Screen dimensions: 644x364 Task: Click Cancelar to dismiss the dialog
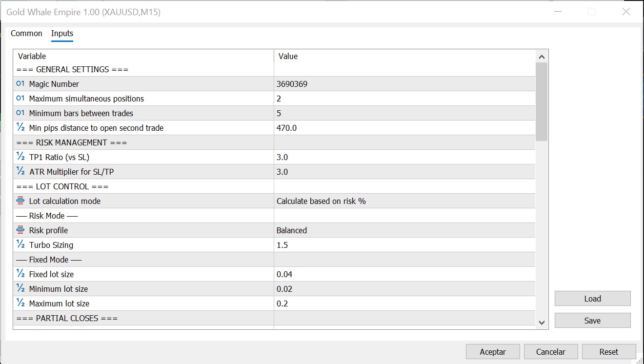pyautogui.click(x=551, y=351)
